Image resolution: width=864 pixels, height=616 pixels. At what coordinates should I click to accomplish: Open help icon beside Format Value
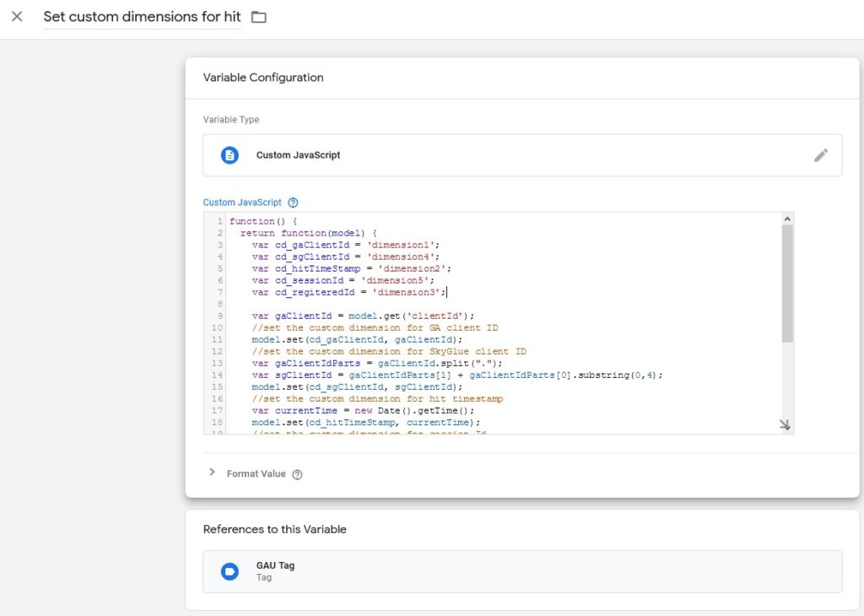[297, 474]
